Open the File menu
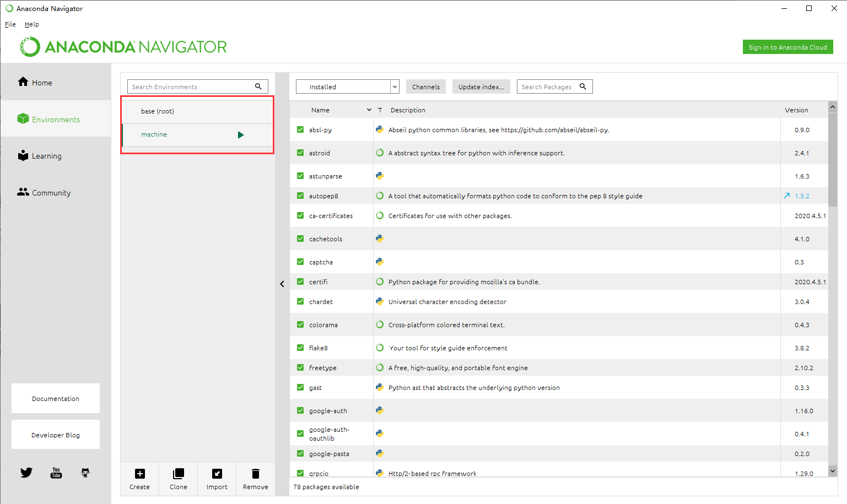Image resolution: width=847 pixels, height=504 pixels. click(9, 24)
